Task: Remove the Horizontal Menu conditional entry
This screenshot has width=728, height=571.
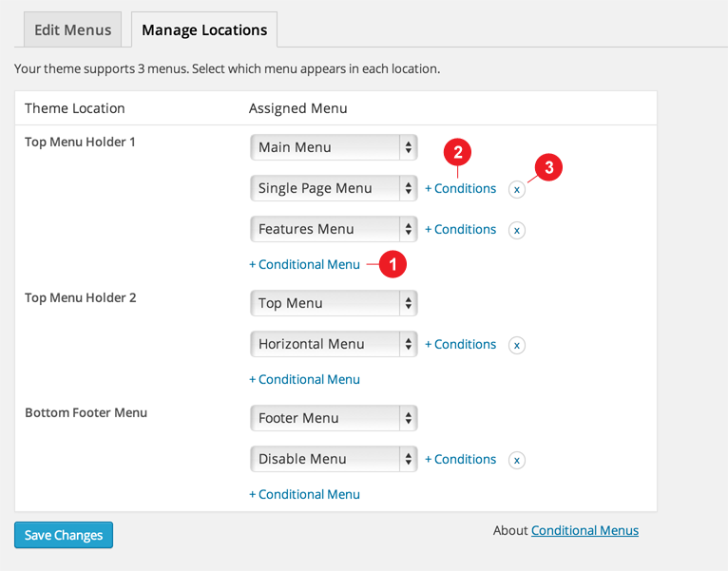Action: click(517, 345)
